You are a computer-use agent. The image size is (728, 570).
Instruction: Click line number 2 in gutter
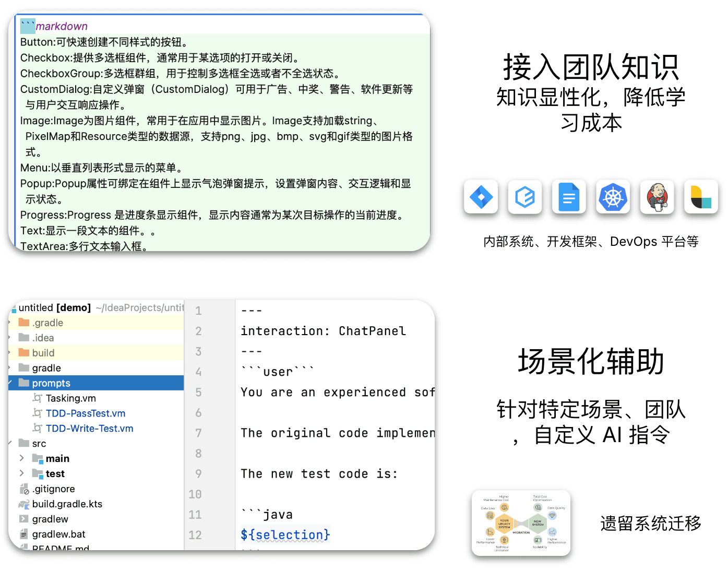point(198,331)
